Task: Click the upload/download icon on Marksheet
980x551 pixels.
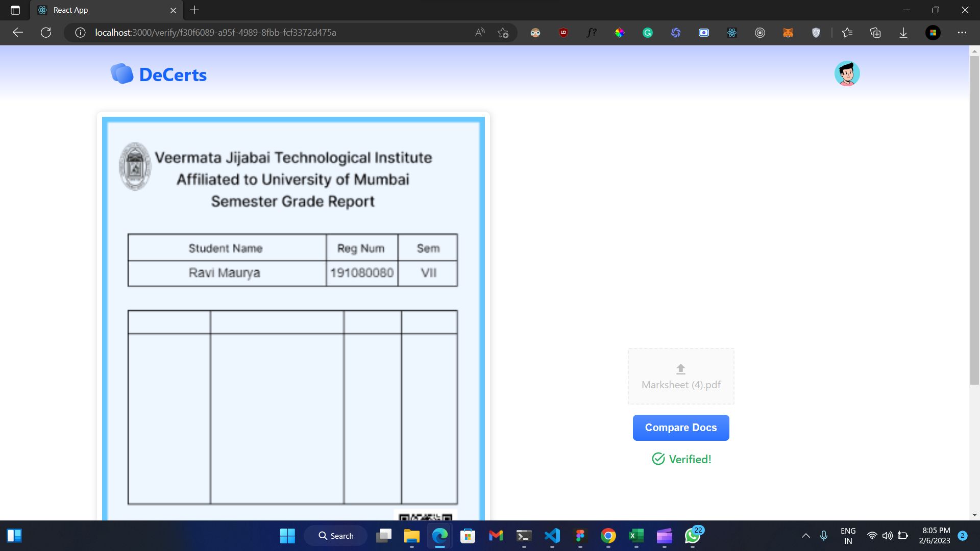Action: pyautogui.click(x=680, y=369)
